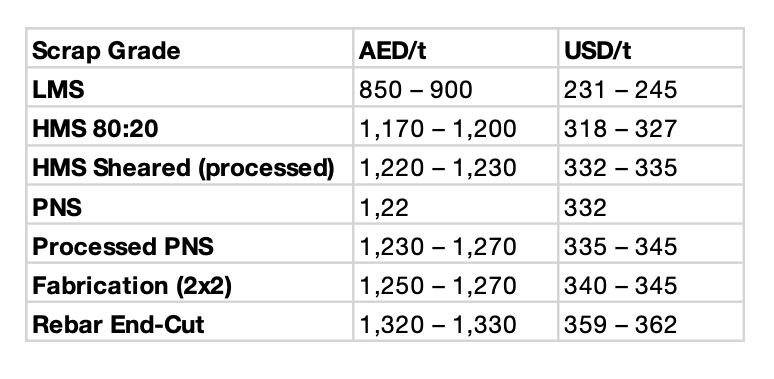This screenshot has width=774, height=379.
Task: Click the 850 – 900 AED price
Action: [x=416, y=90]
